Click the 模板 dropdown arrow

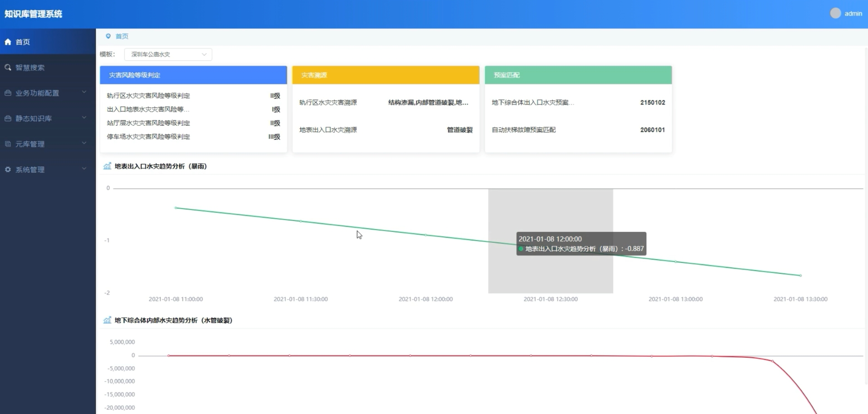(204, 54)
